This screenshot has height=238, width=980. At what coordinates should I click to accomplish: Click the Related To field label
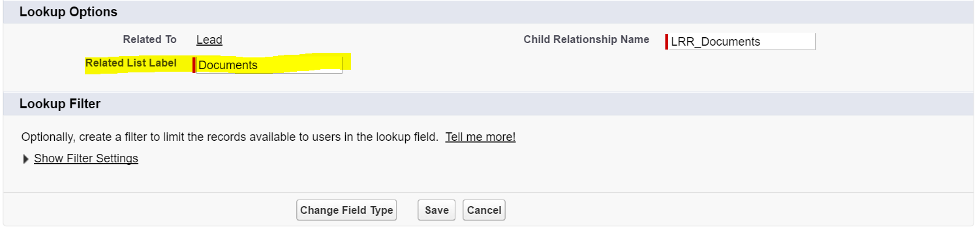(x=149, y=39)
